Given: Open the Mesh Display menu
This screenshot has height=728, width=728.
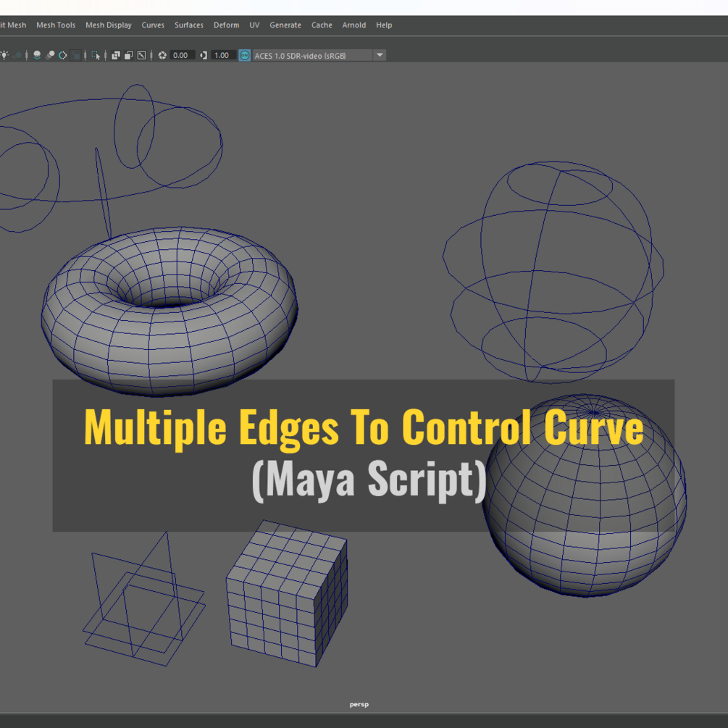Looking at the screenshot, I should point(109,25).
